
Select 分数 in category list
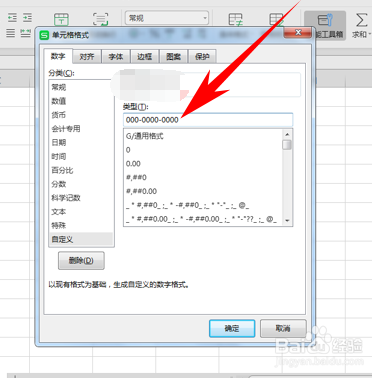(x=81, y=184)
